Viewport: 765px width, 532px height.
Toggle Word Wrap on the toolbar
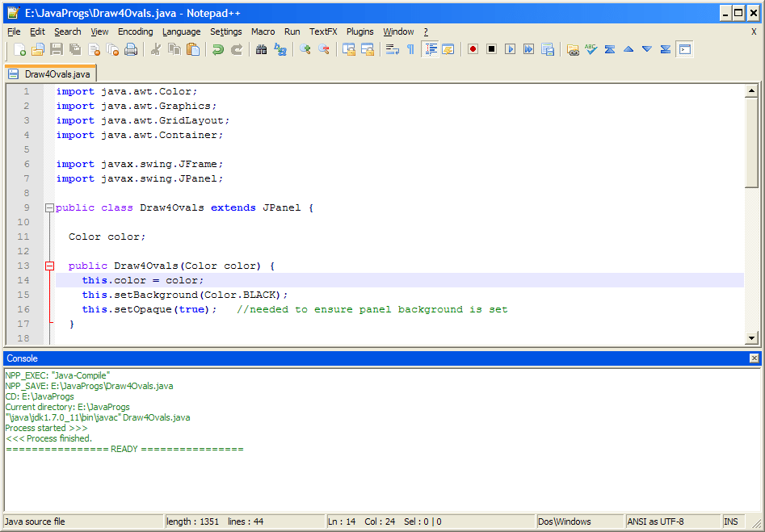393,49
